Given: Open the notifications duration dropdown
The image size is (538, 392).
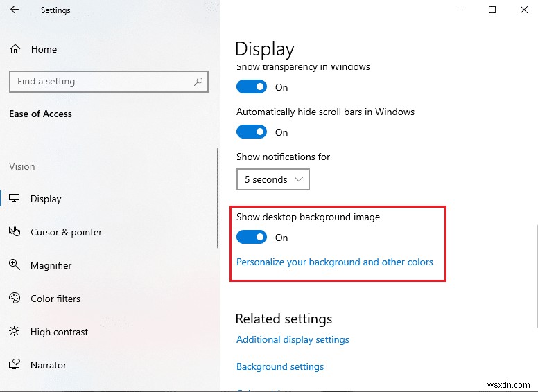Looking at the screenshot, I should pyautogui.click(x=273, y=179).
